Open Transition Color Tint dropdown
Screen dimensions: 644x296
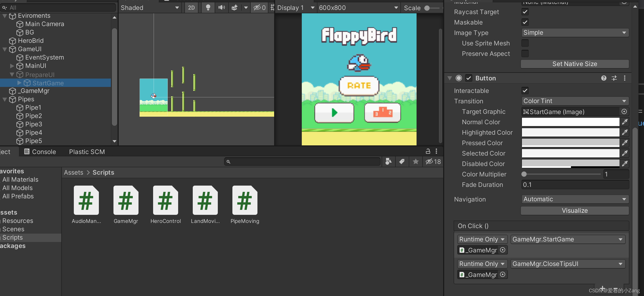click(x=575, y=101)
